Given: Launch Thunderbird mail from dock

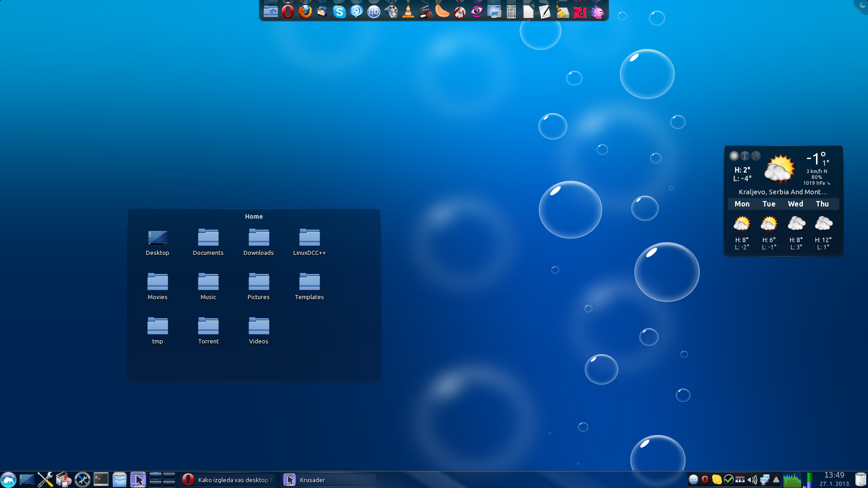Looking at the screenshot, I should (322, 12).
